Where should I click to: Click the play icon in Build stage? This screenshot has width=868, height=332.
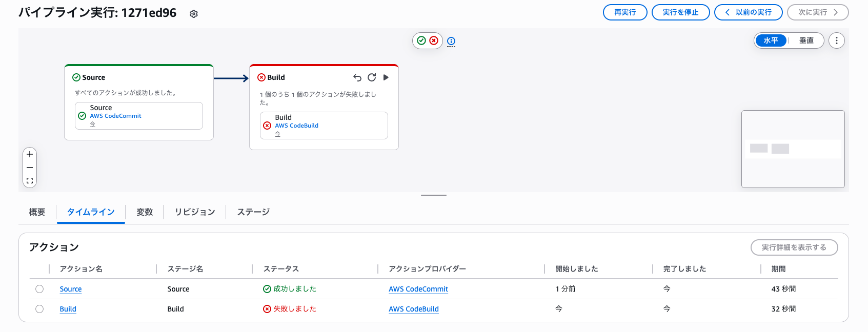tap(386, 77)
